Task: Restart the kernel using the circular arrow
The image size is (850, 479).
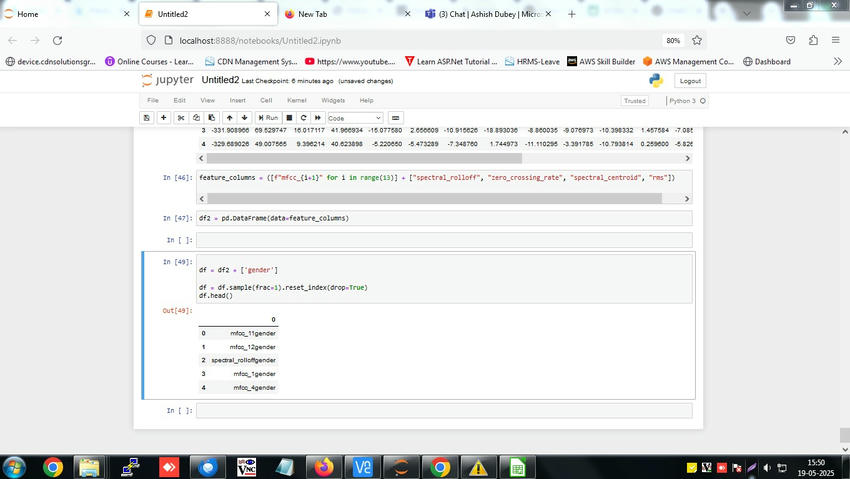Action: 304,118
